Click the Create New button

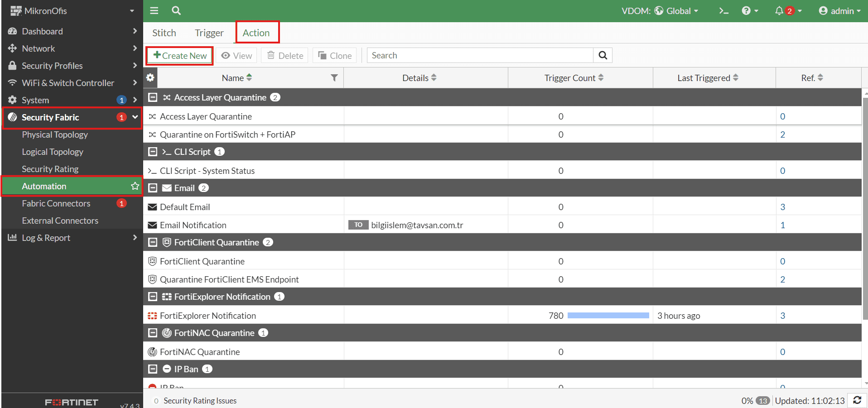coord(180,55)
